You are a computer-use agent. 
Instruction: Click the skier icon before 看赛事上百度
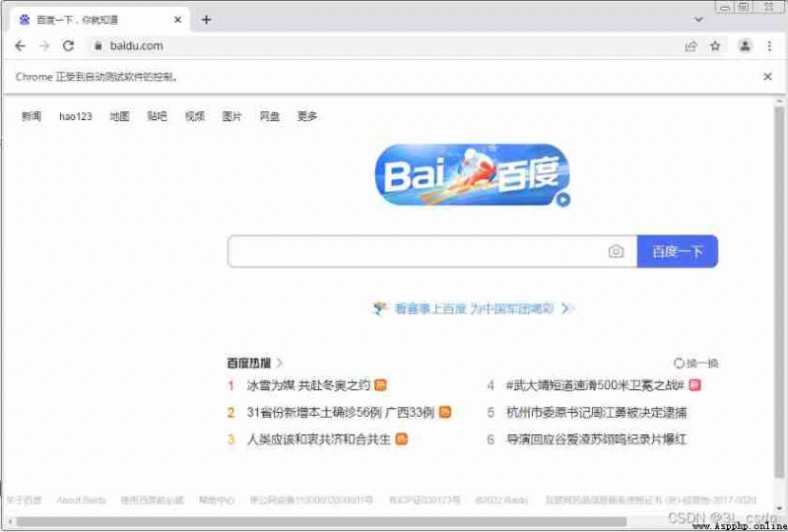click(x=380, y=307)
